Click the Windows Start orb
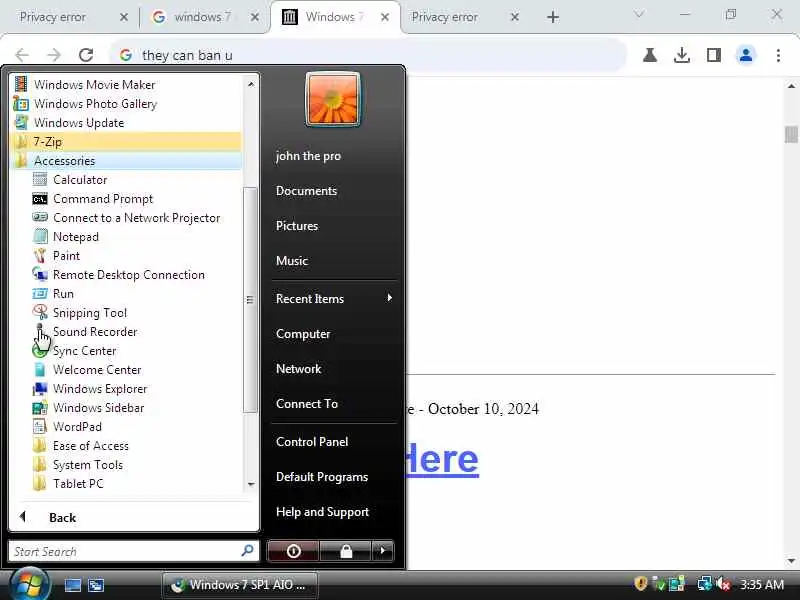800x600 pixels. coord(30,584)
